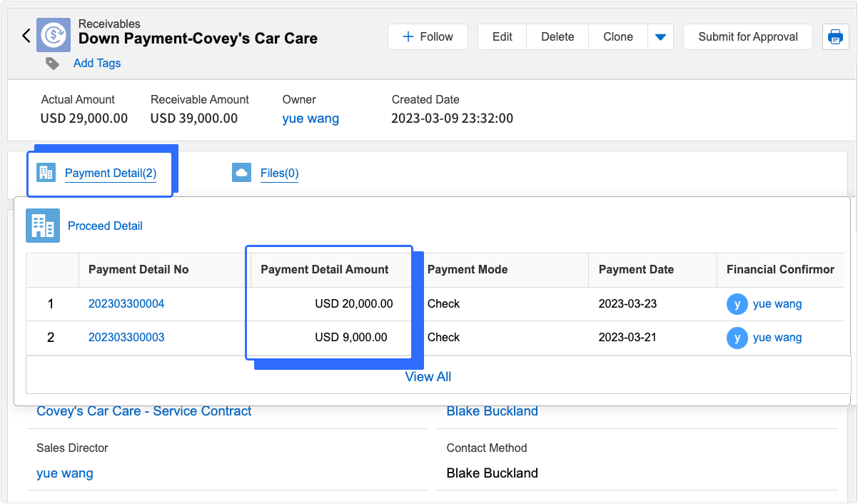
Task: Click the Edit button
Action: click(x=502, y=37)
